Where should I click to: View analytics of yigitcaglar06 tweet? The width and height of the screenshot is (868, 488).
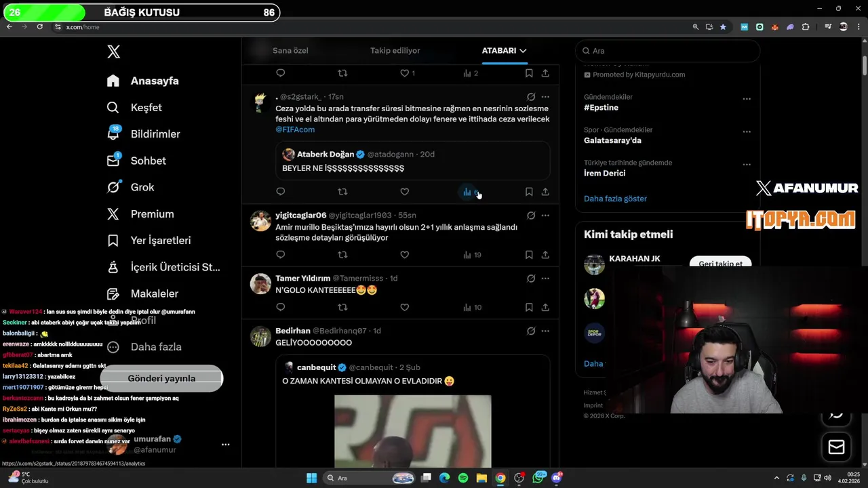point(472,255)
